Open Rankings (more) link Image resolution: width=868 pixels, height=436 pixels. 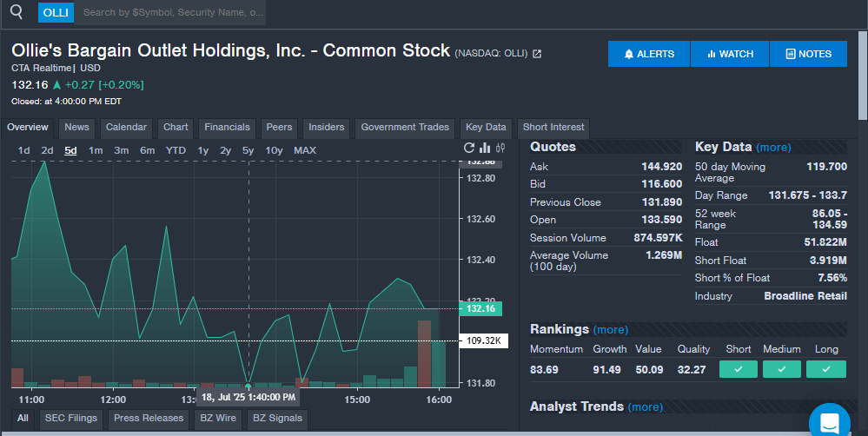[611, 330]
